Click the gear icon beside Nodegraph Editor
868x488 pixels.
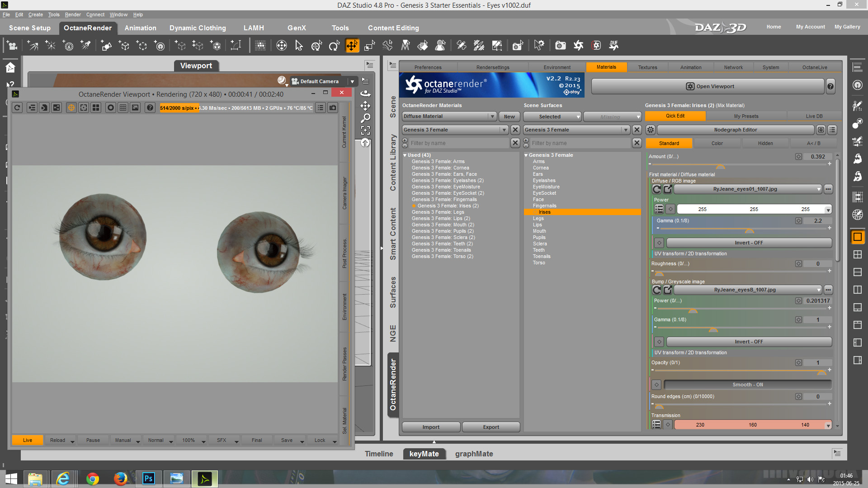pos(650,130)
